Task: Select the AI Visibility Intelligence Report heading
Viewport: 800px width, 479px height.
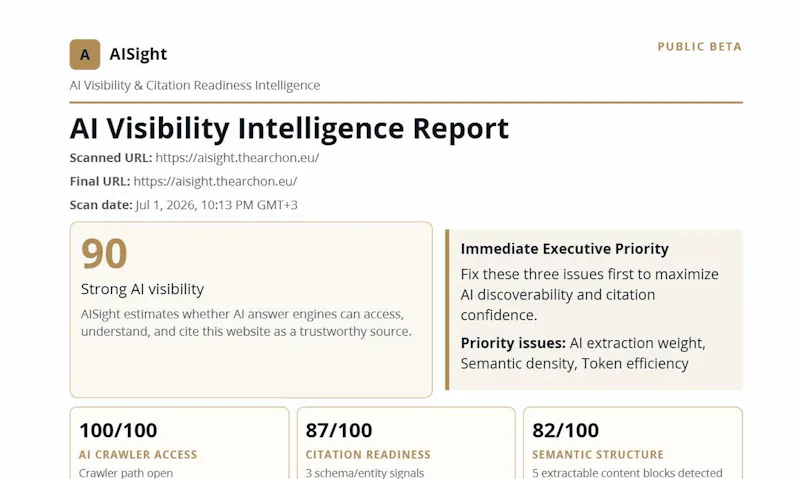Action: [289, 128]
